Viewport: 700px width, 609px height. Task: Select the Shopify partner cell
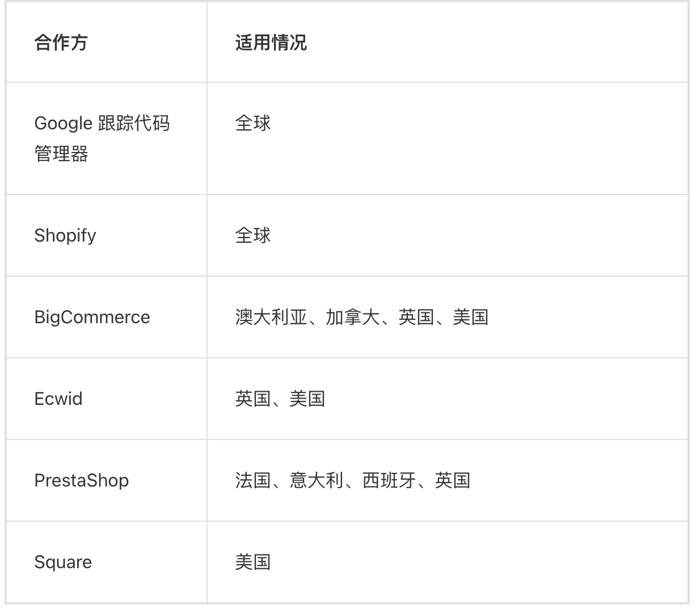coord(65,235)
